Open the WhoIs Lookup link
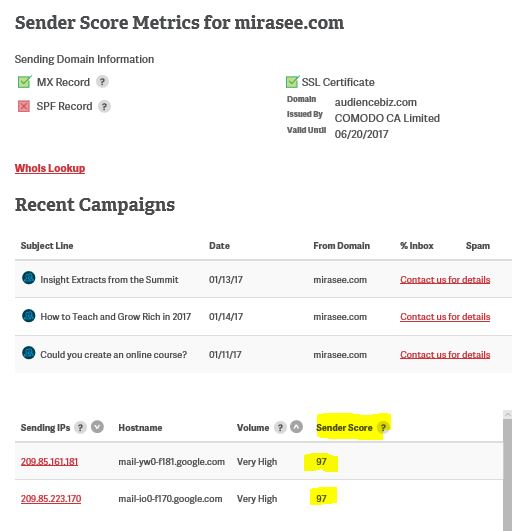The width and height of the screenshot is (521, 531). 50,168
